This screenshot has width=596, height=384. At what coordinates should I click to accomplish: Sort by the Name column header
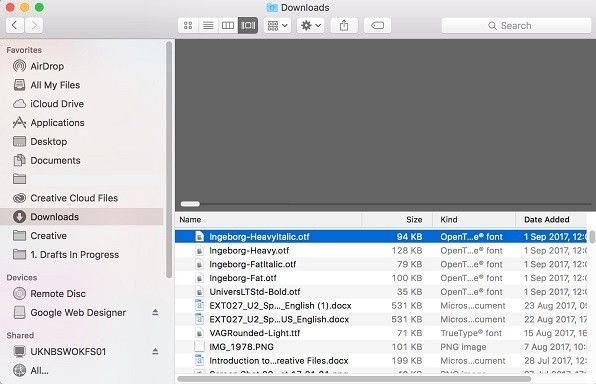pyautogui.click(x=268, y=220)
